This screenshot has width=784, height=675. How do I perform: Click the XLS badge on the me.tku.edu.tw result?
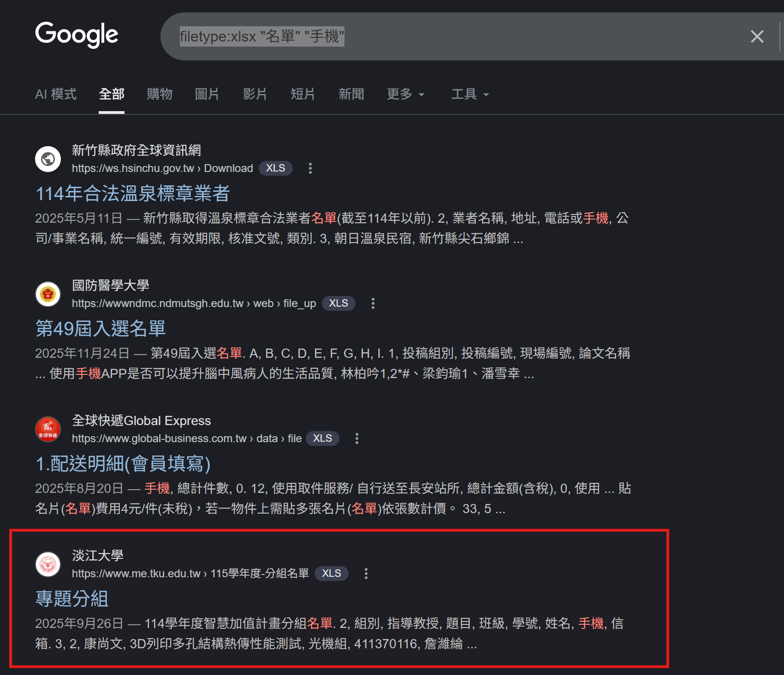click(332, 574)
